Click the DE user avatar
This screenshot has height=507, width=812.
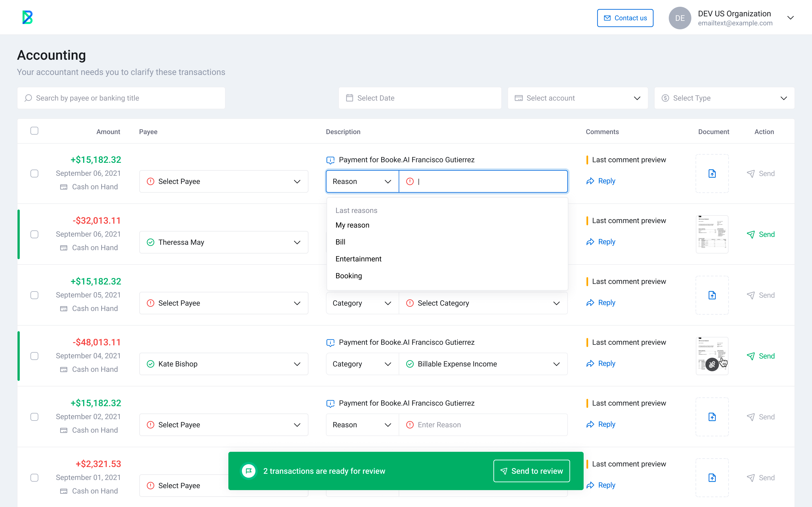(x=679, y=18)
